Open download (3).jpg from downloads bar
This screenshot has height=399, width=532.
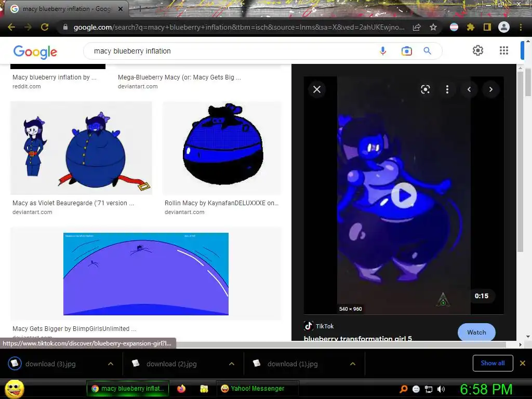pos(51,364)
